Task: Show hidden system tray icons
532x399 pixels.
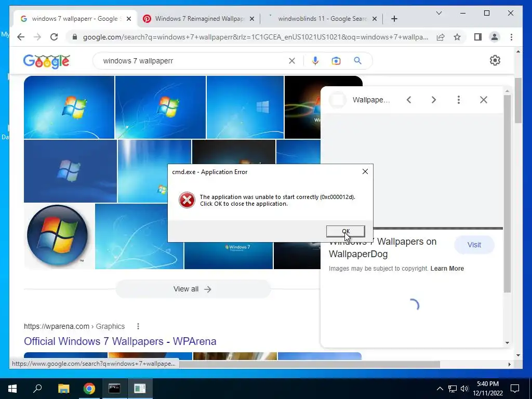Action: [x=440, y=389]
